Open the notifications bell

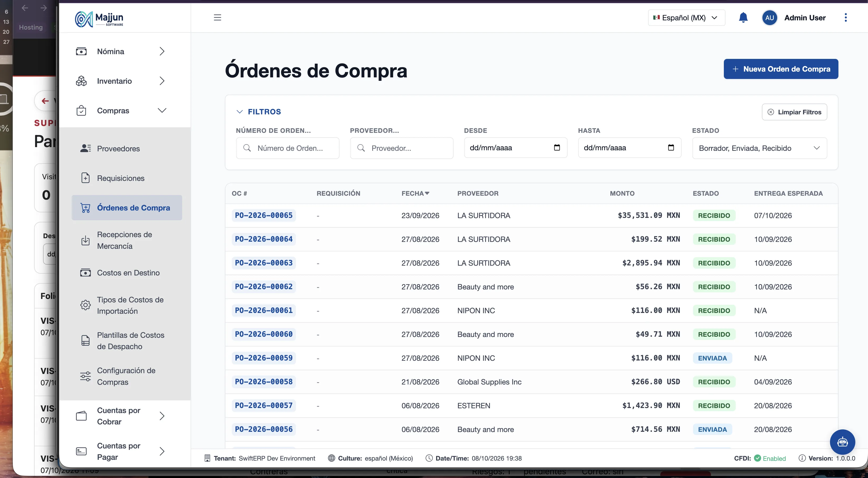(x=743, y=17)
